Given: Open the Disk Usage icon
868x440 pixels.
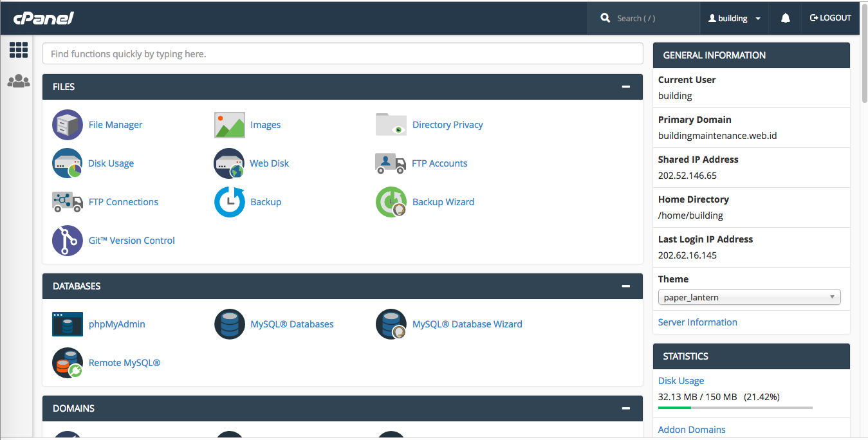Looking at the screenshot, I should pyautogui.click(x=68, y=163).
